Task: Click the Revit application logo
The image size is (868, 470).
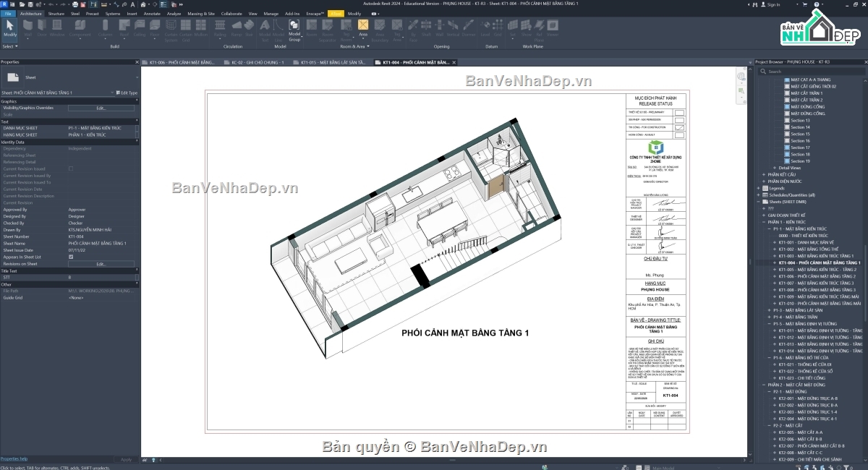Action: click(4, 4)
